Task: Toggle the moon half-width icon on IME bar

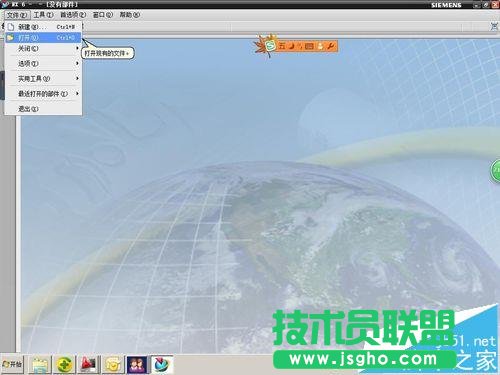Action: [x=292, y=46]
